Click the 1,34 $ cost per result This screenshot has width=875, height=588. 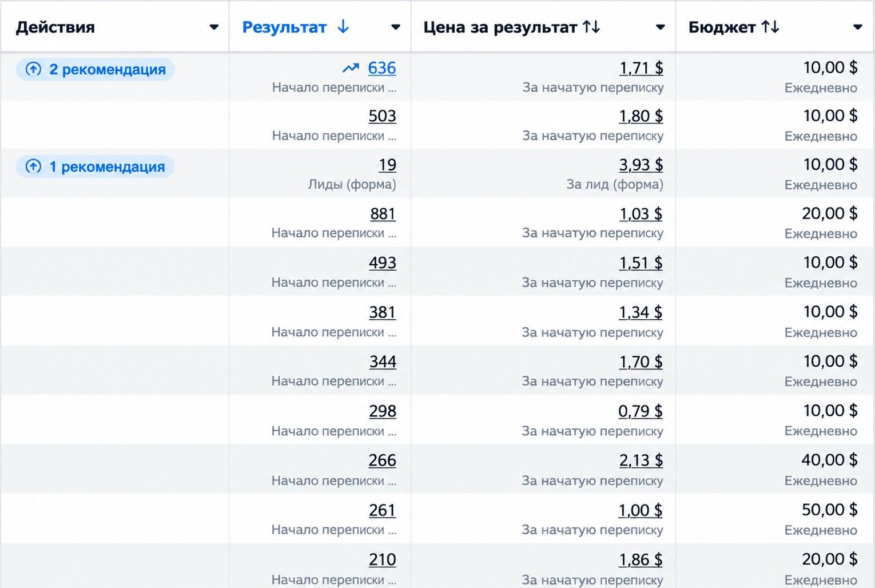point(641,312)
